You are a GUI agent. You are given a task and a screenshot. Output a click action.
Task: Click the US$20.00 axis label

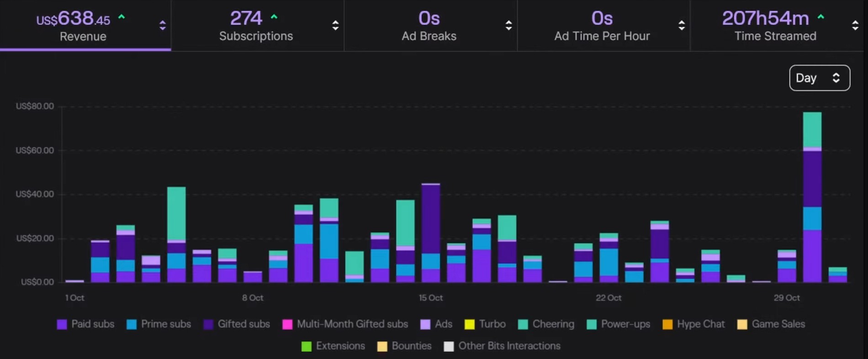point(35,238)
